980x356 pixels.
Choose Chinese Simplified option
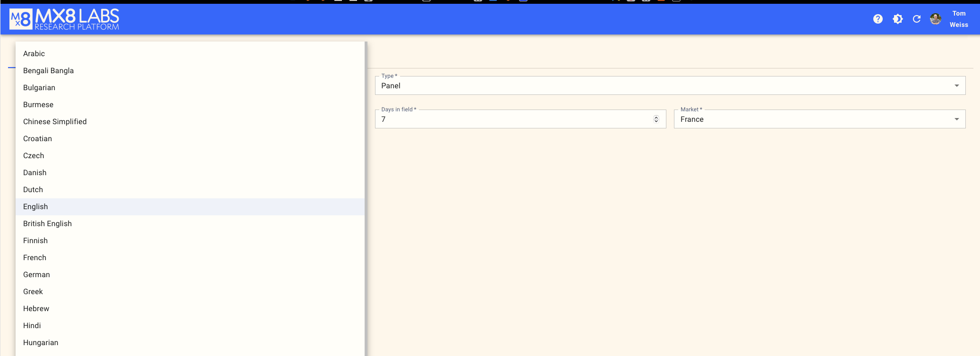pyautogui.click(x=55, y=122)
